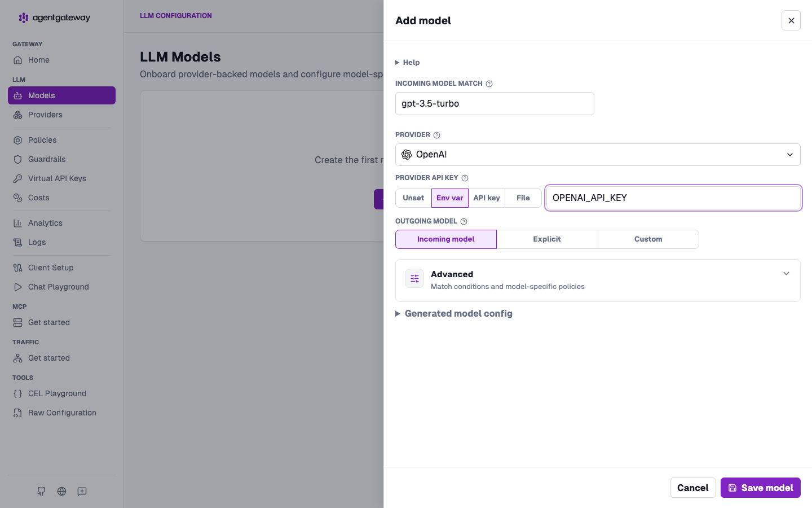Click the LLM Models page heading
The height and width of the screenshot is (508, 812).
click(x=180, y=57)
